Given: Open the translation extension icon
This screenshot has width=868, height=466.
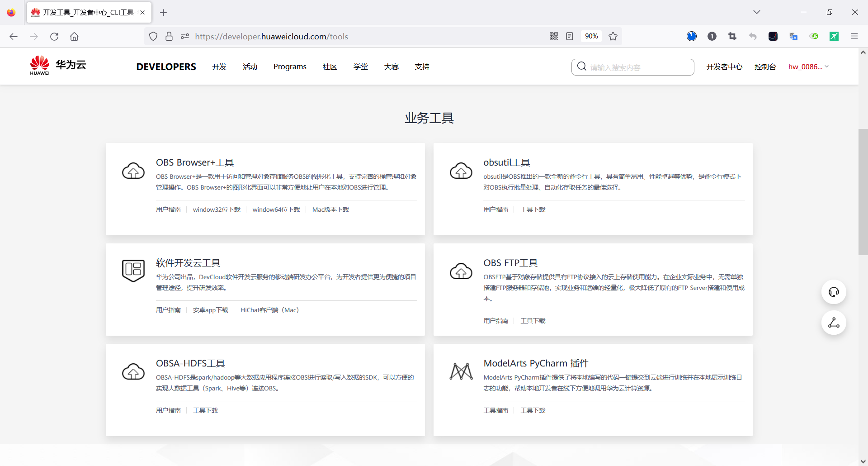Looking at the screenshot, I should tap(794, 36).
